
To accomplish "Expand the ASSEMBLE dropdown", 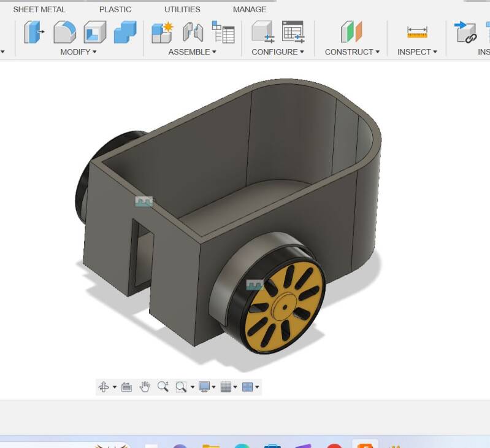I will (192, 52).
